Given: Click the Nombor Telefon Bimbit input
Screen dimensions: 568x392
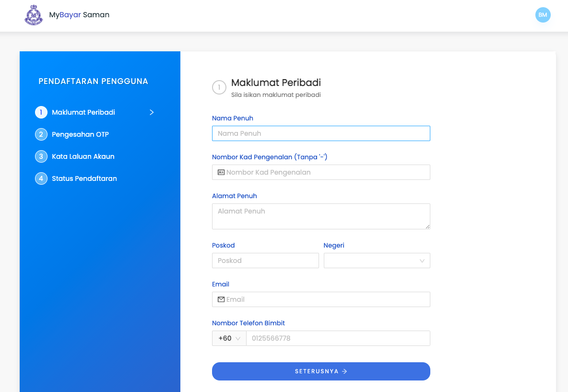Looking at the screenshot, I should click(338, 338).
